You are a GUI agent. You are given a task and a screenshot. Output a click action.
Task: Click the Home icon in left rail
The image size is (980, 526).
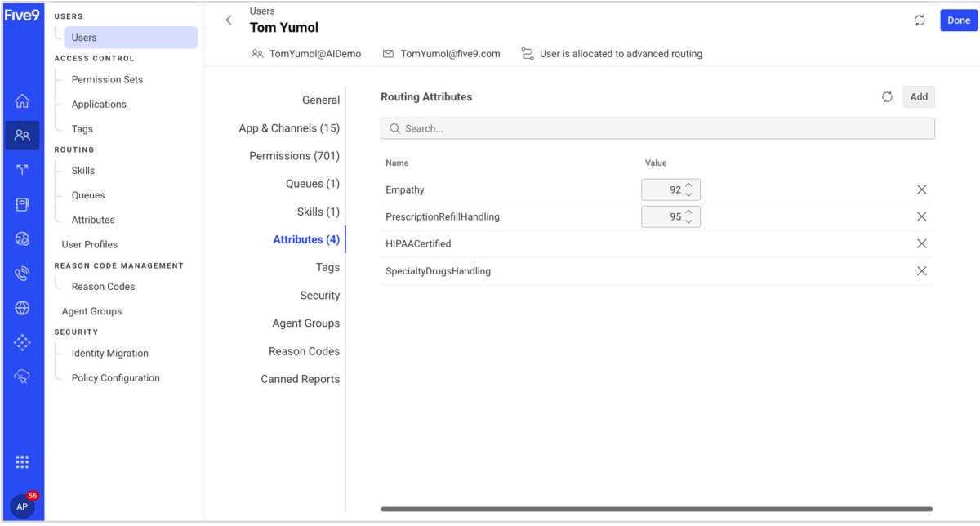(x=22, y=101)
